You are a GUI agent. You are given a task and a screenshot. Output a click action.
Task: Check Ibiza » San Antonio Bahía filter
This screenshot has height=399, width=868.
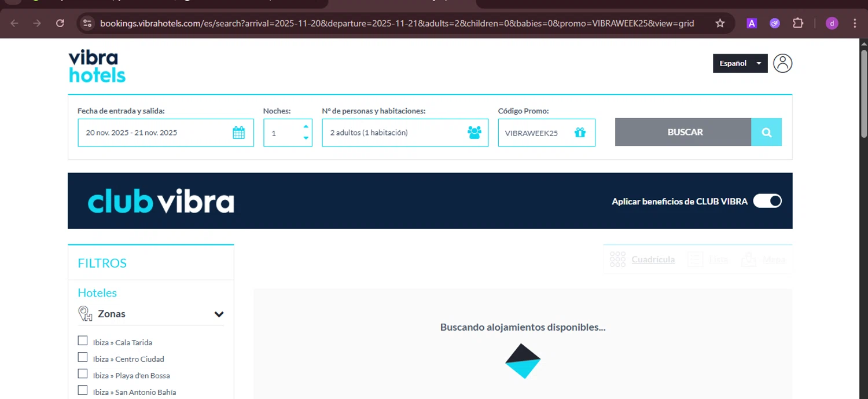[83, 390]
